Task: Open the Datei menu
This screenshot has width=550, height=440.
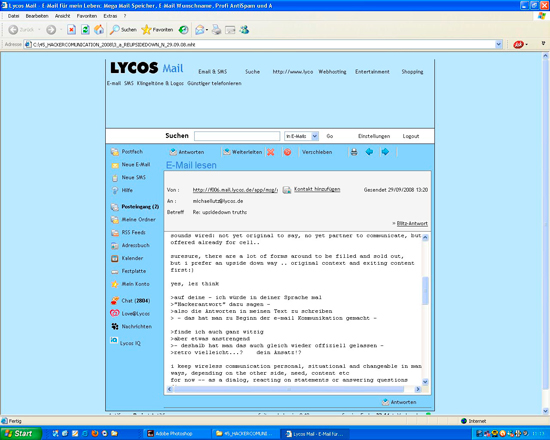Action: [x=13, y=16]
